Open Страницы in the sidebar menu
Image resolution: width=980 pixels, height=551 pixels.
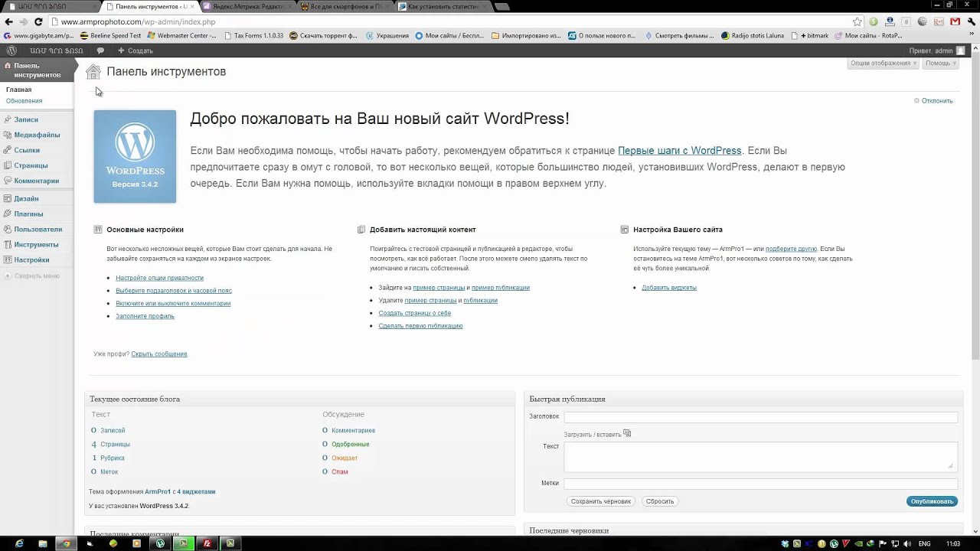pos(31,165)
